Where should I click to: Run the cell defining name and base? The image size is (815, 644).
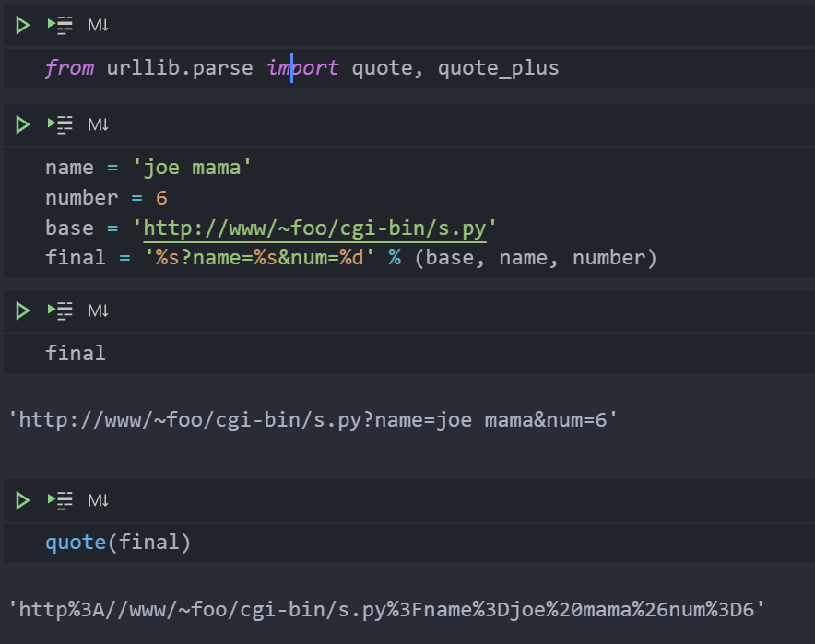pos(22,124)
